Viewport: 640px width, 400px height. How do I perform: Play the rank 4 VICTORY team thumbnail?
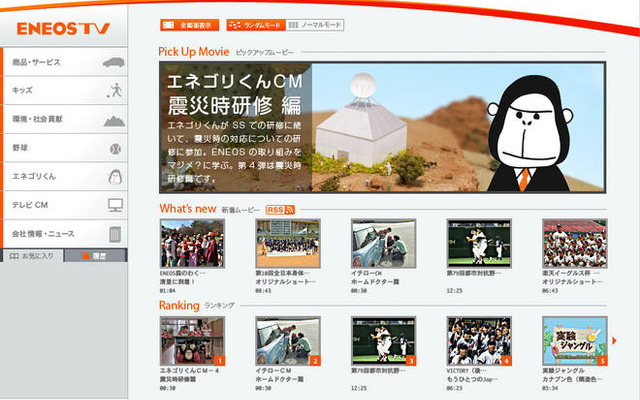479,341
